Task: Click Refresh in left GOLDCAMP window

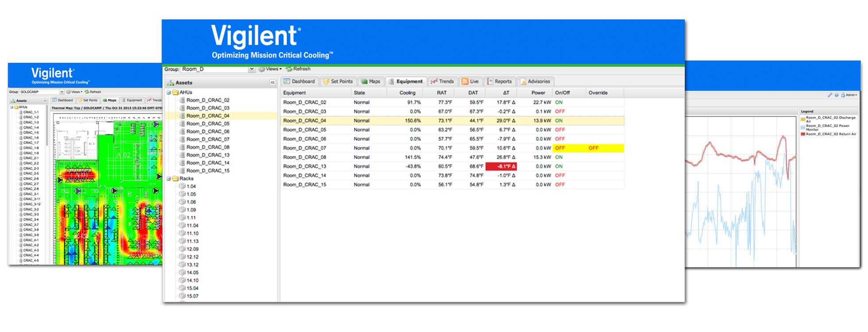Action: (x=93, y=92)
